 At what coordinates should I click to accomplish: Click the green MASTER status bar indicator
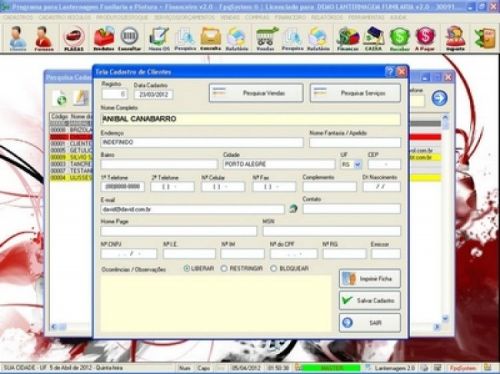coord(331,368)
